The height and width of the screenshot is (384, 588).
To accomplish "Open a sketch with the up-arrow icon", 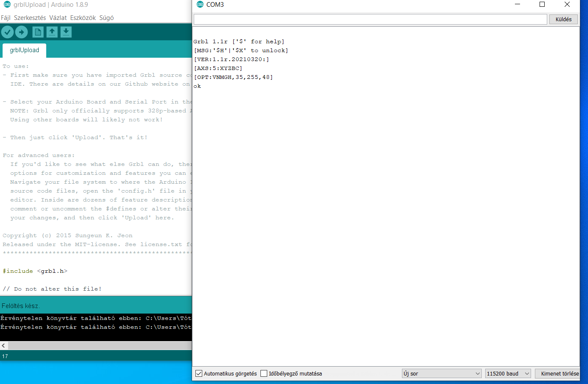I will (52, 32).
